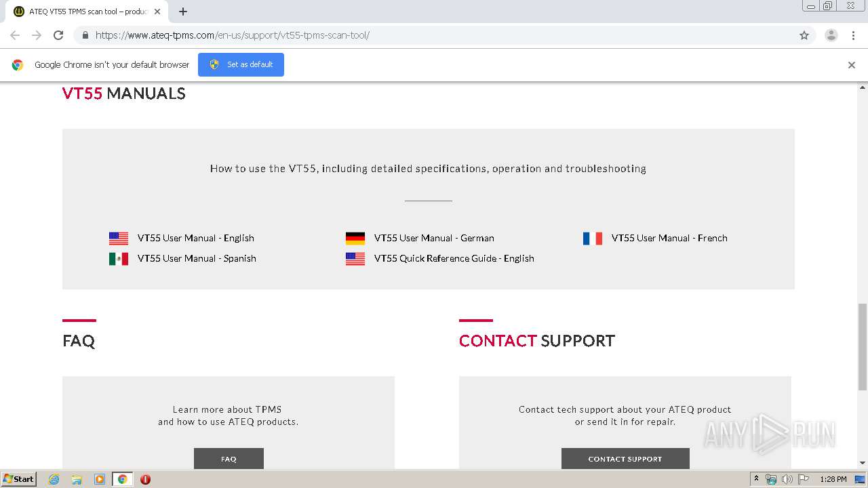Open VT55 User Manual - German
Image resolution: width=868 pixels, height=488 pixels.
434,239
